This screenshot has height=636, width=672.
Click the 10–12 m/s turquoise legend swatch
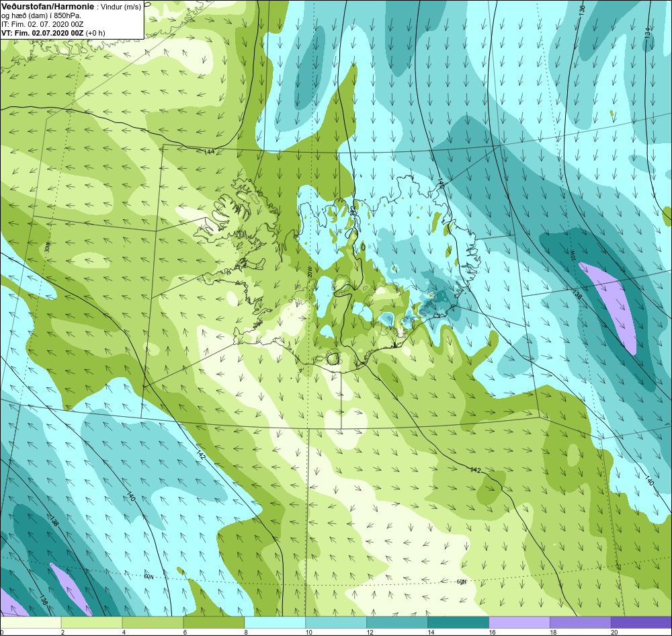click(x=336, y=623)
